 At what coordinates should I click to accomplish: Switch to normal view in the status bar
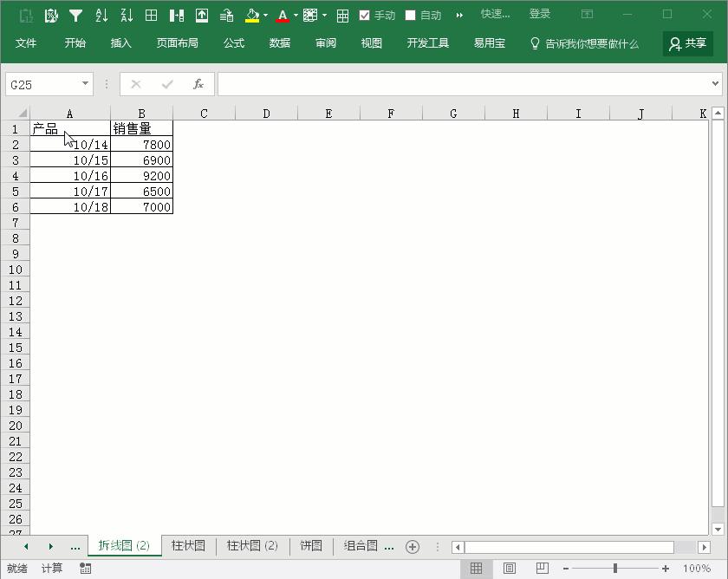[477, 569]
